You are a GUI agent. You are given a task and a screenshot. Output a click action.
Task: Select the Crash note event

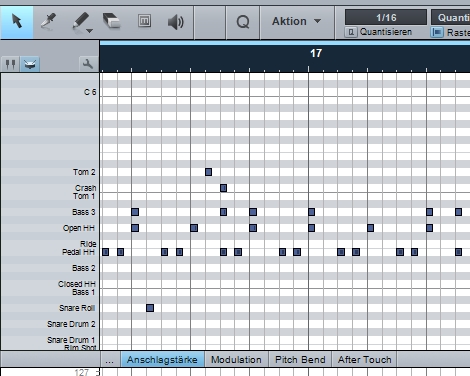(223, 188)
